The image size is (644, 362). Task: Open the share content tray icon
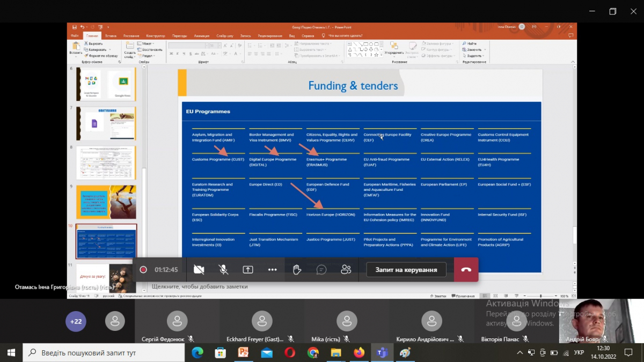(x=247, y=270)
